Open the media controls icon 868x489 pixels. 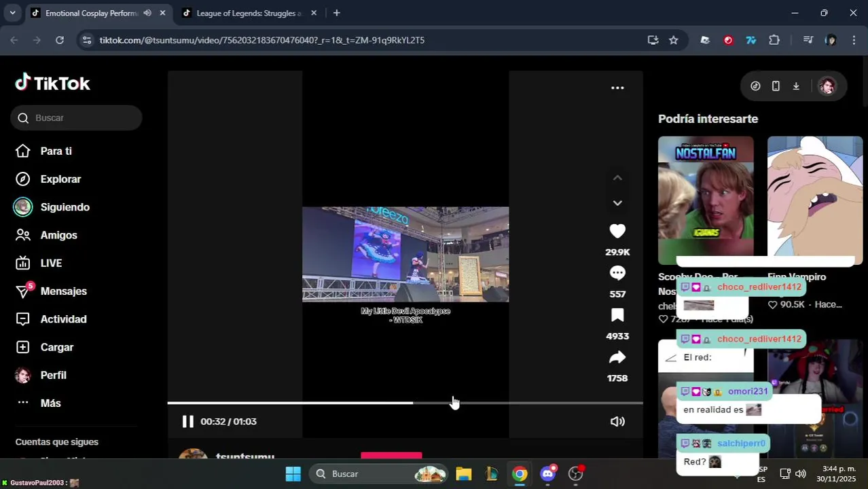[x=808, y=40]
